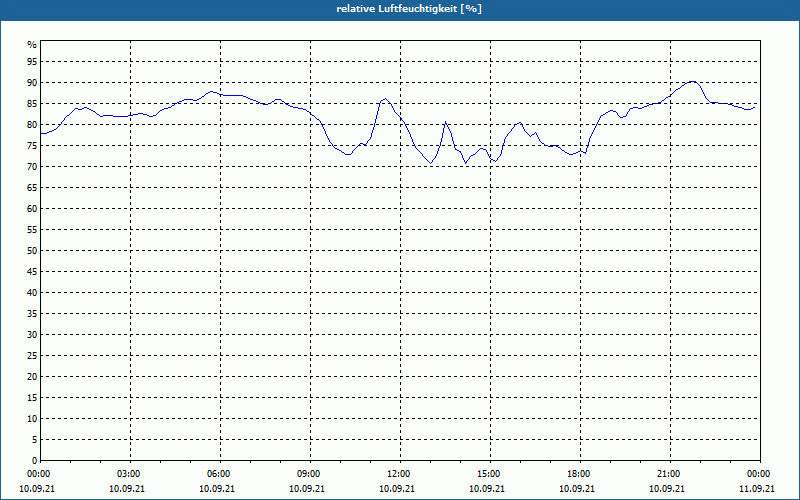
Task: Select the 0 label at the y-axis bottom
Action: tap(34, 461)
